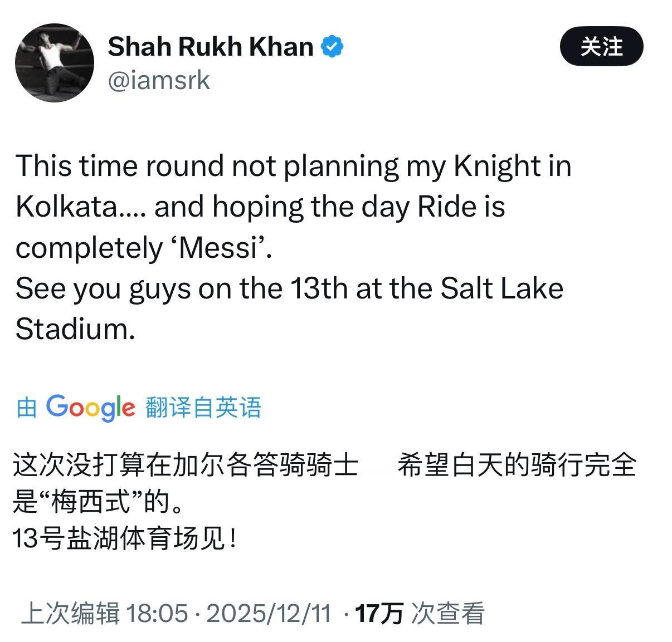Click the 翻译自英语 translation link
This screenshot has height=642, width=672.
point(204,408)
